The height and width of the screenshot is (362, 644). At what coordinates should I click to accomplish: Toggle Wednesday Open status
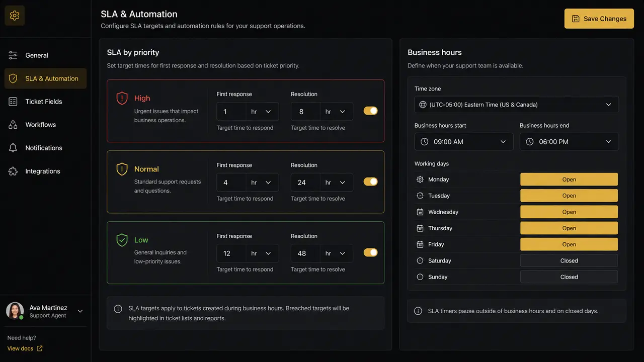pyautogui.click(x=569, y=212)
